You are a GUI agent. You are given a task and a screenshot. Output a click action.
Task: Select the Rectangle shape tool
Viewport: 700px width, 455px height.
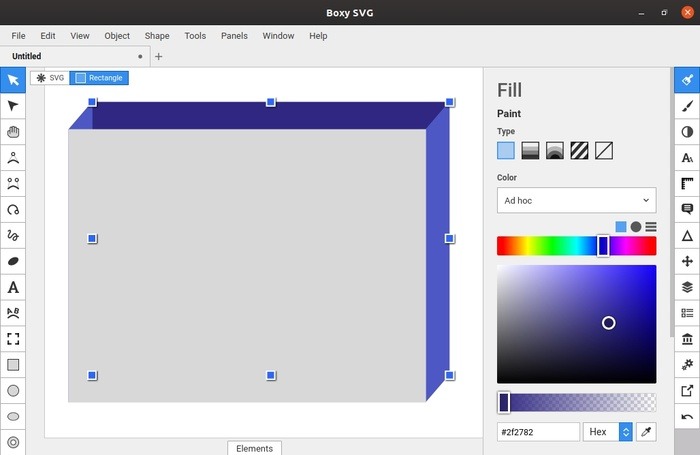click(13, 365)
